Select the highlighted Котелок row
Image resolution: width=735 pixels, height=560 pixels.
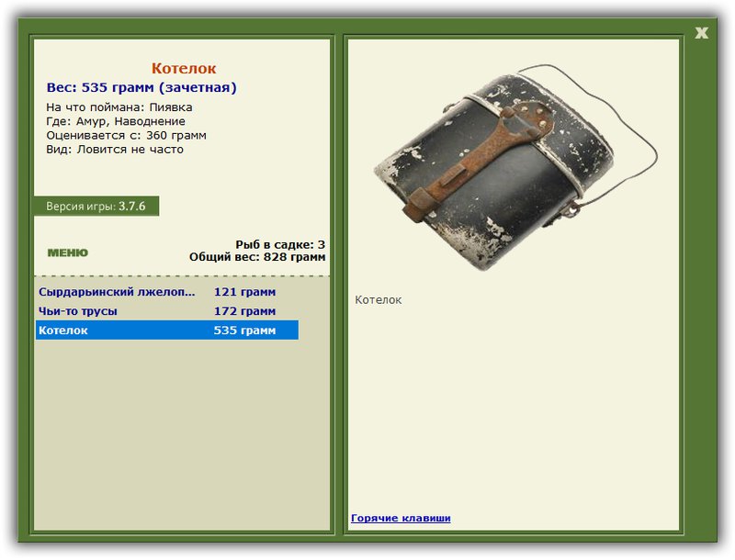167,330
